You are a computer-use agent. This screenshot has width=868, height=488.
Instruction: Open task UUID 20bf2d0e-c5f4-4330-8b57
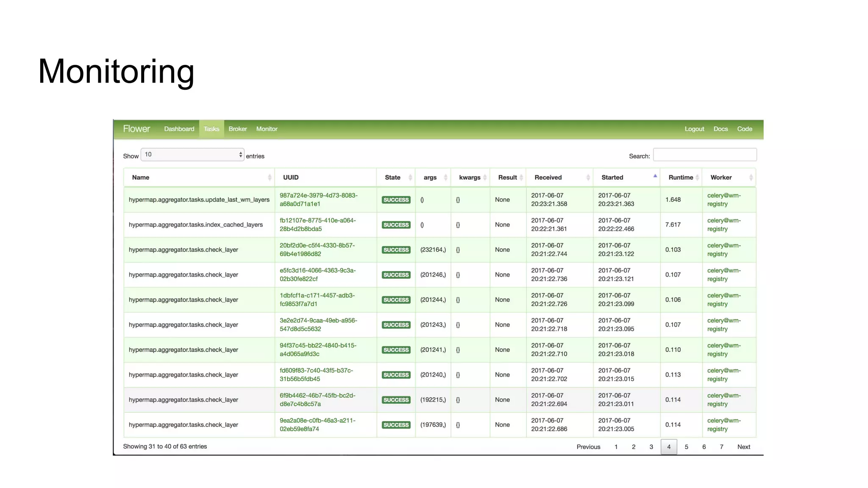click(317, 250)
